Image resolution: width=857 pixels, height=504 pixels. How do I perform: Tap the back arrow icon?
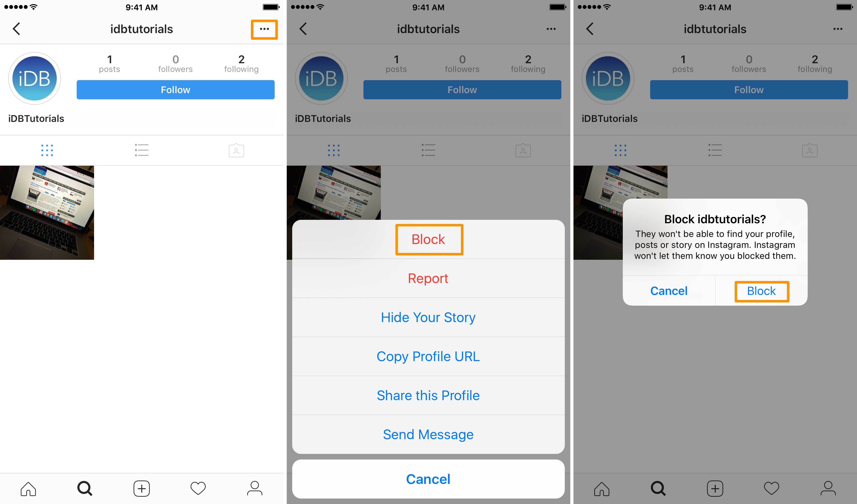16,29
